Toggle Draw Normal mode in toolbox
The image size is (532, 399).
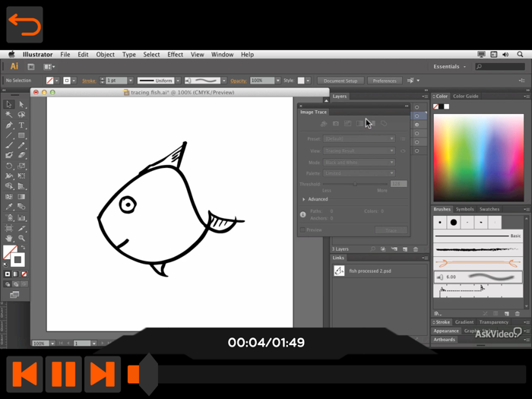click(8, 284)
